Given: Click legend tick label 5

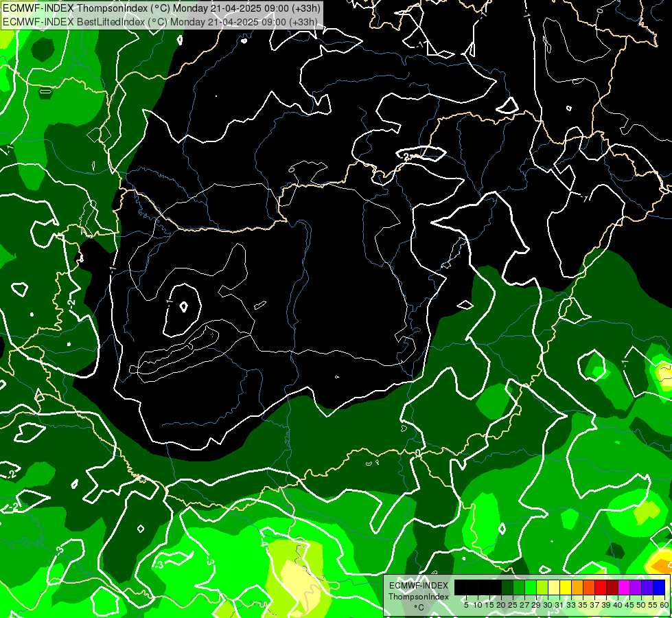Looking at the screenshot, I should click(x=466, y=605).
